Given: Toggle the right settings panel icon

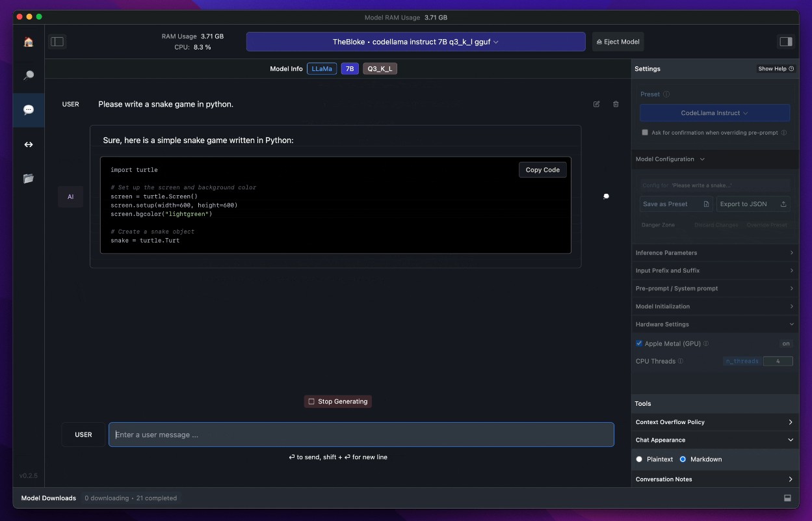Looking at the screenshot, I should 785,42.
